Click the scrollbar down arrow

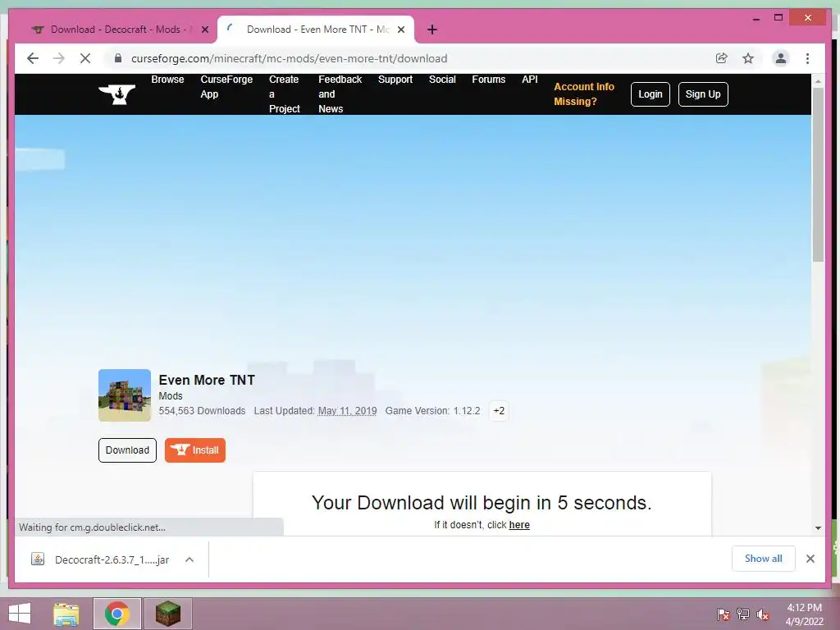(818, 527)
